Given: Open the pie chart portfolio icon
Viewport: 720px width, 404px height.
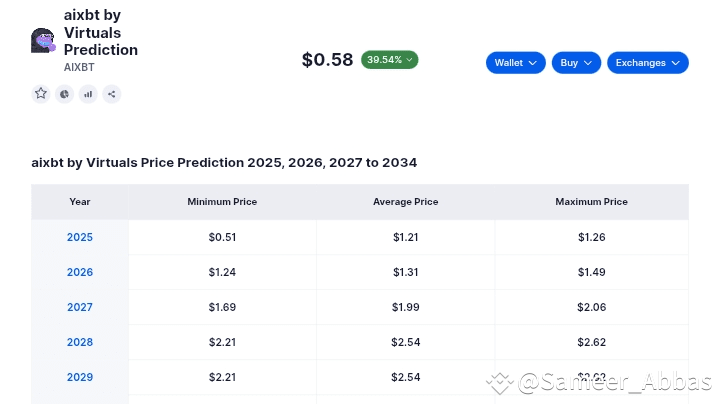Looking at the screenshot, I should click(65, 94).
